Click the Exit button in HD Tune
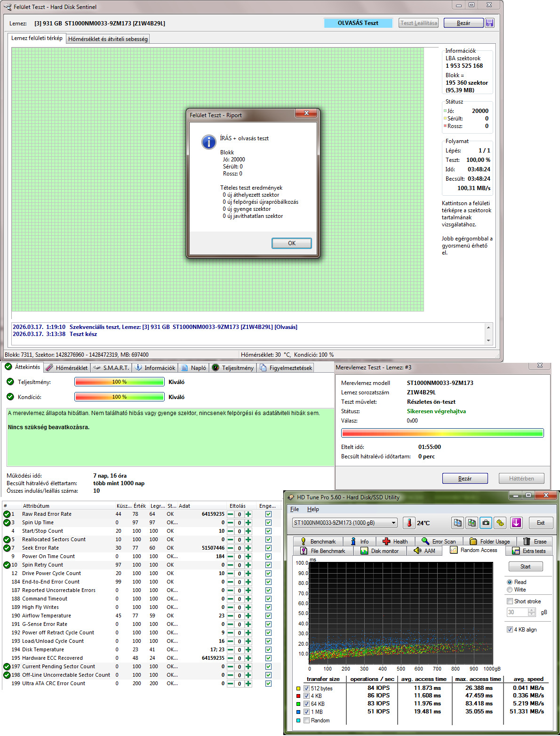Image resolution: width=560 pixels, height=736 pixels. [x=541, y=523]
